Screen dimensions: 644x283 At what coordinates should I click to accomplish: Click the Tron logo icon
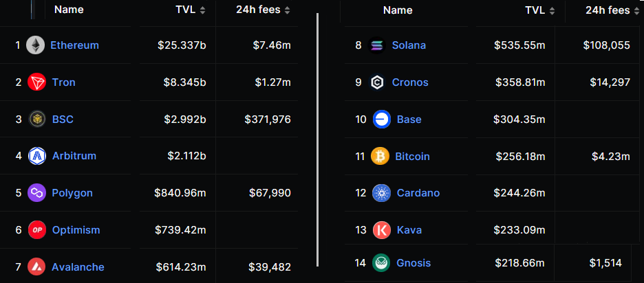click(x=36, y=82)
